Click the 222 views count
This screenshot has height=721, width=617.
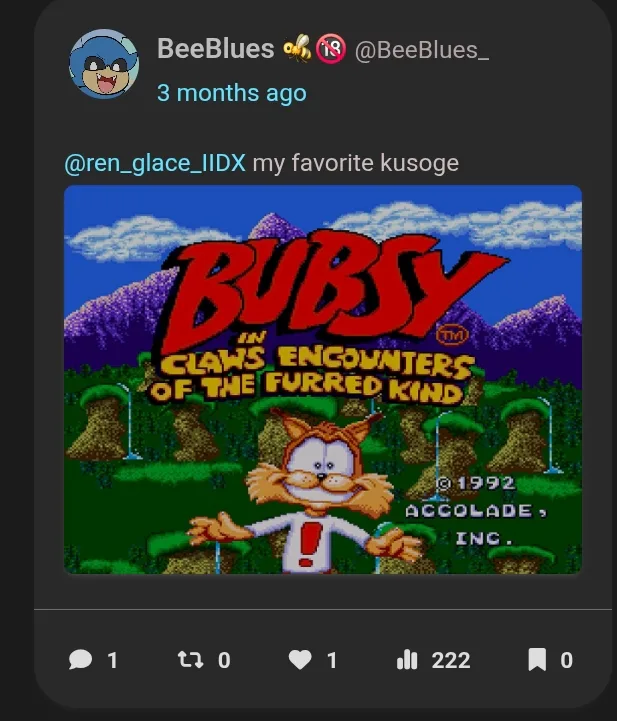pos(451,660)
